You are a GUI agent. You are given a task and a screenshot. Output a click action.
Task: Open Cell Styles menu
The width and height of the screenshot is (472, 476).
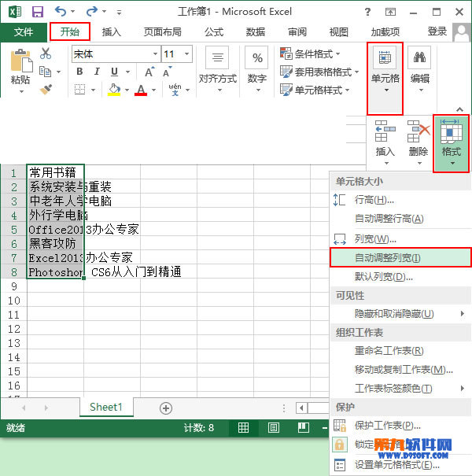coord(315,90)
